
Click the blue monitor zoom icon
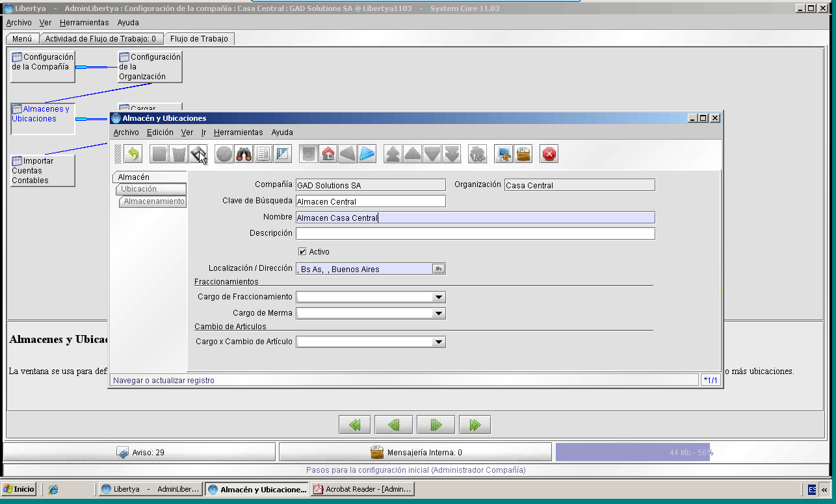(x=504, y=154)
